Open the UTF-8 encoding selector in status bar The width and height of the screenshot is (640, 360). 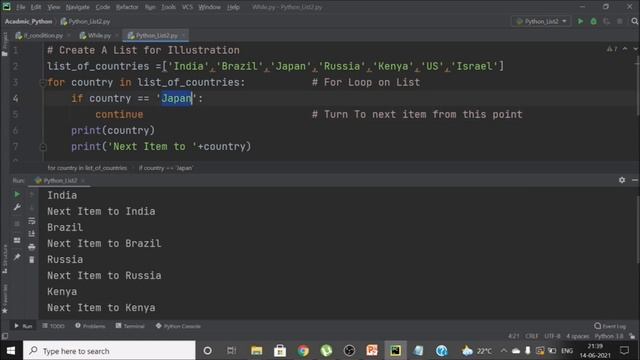(552, 336)
